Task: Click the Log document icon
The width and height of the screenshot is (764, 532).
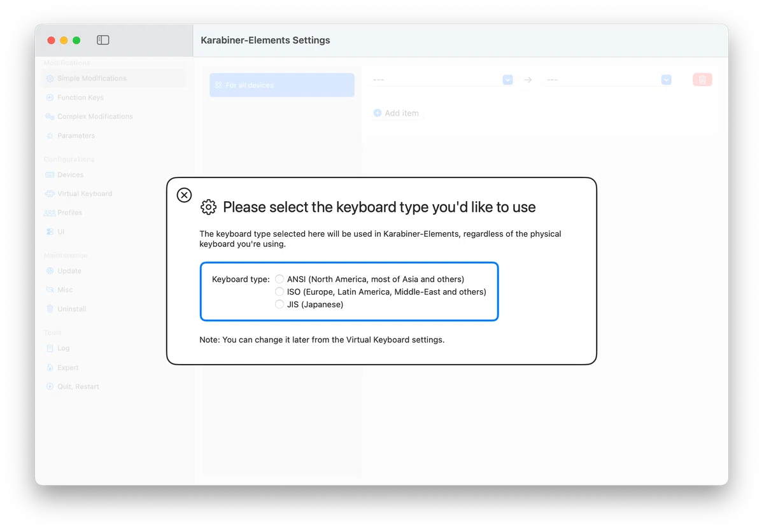Action: (x=50, y=348)
